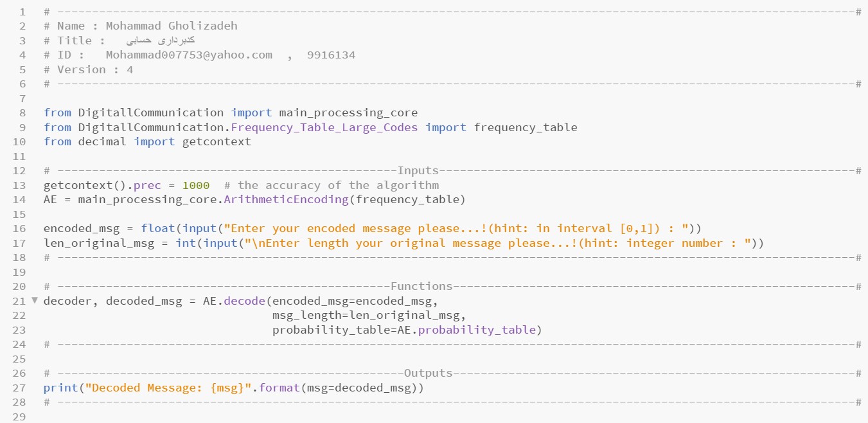
Task: Select line number 13 in the gutter
Action: pyautogui.click(x=19, y=185)
